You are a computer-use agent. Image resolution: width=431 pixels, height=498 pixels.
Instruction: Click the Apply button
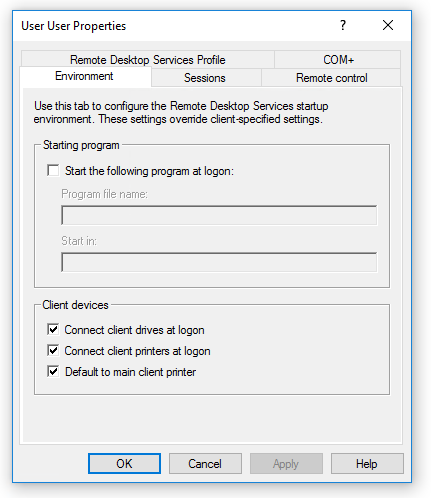pos(286,463)
